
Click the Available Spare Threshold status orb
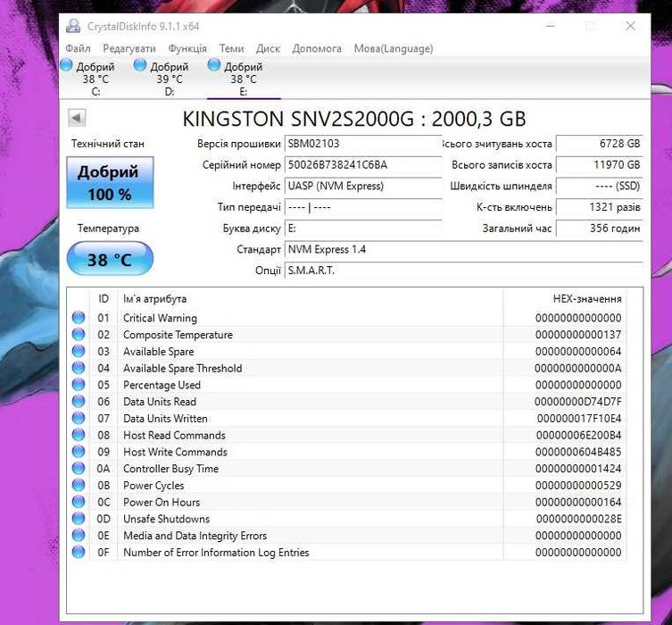(x=79, y=367)
